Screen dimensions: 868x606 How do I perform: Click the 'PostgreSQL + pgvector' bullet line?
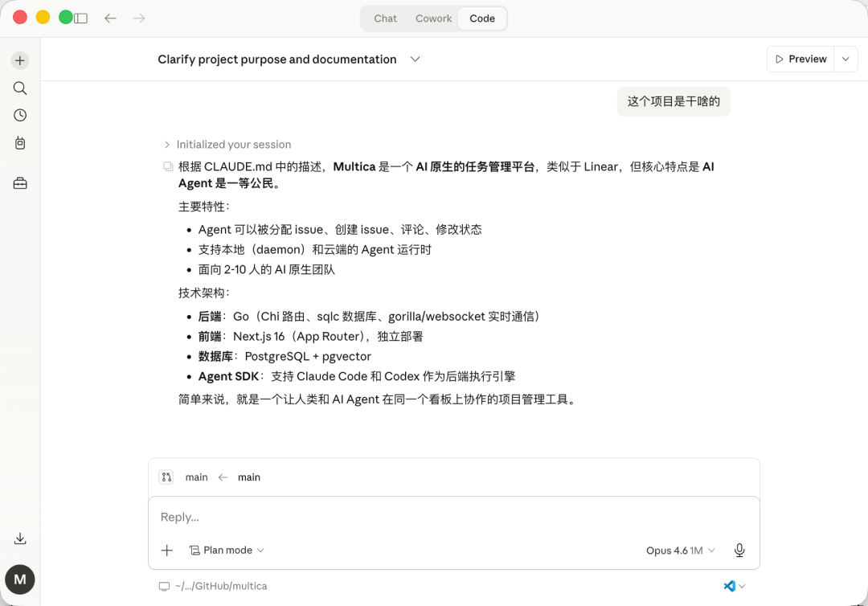point(285,356)
